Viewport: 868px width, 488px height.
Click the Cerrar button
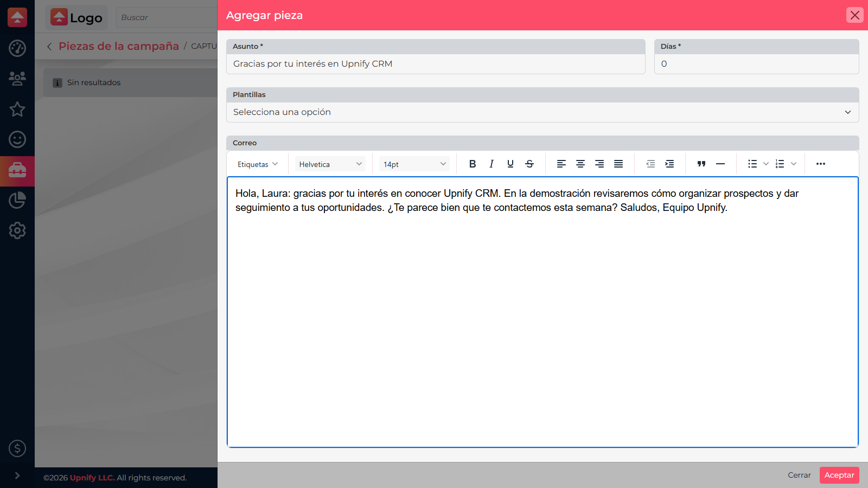tap(799, 475)
